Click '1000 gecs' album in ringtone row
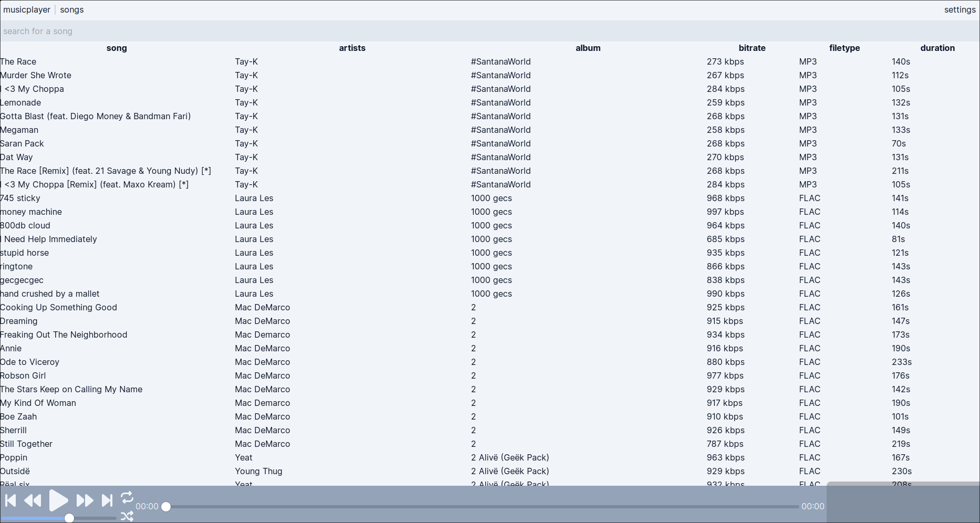The width and height of the screenshot is (980, 523). tap(492, 266)
